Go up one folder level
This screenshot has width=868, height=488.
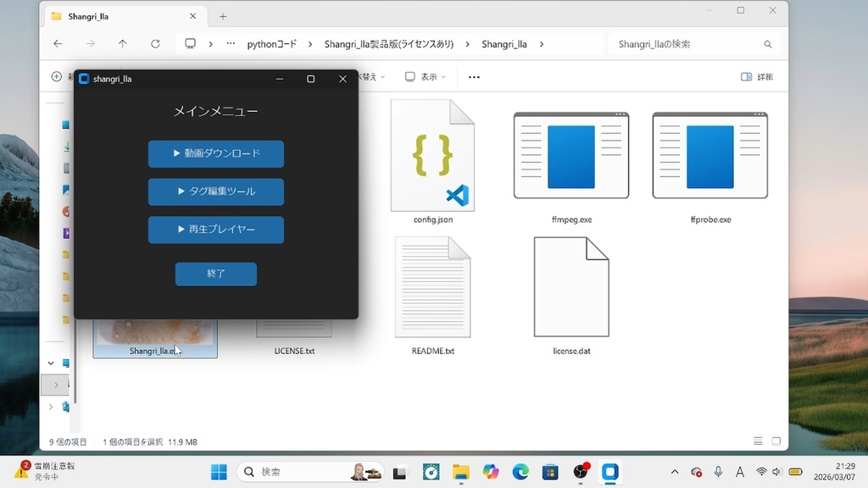pos(122,44)
